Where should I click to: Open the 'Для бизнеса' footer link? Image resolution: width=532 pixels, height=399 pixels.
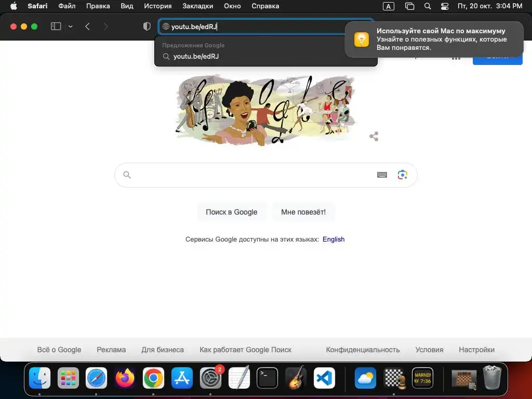coord(163,350)
